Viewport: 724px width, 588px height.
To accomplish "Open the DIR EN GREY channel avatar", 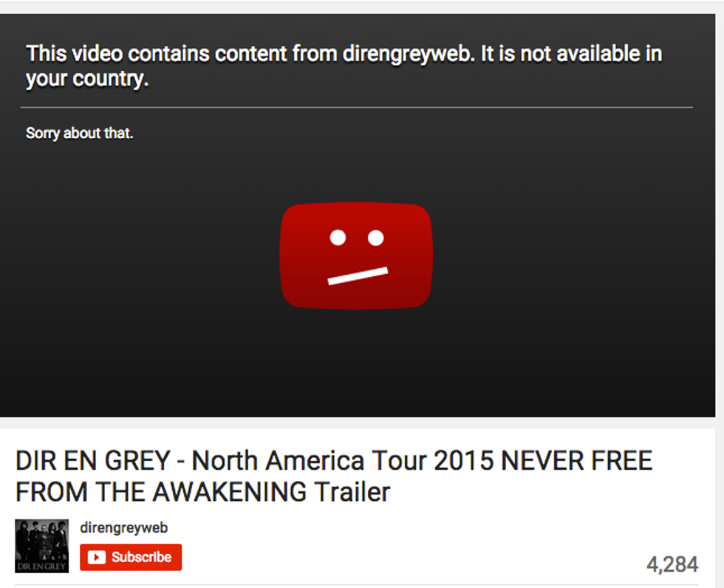I will [41, 546].
